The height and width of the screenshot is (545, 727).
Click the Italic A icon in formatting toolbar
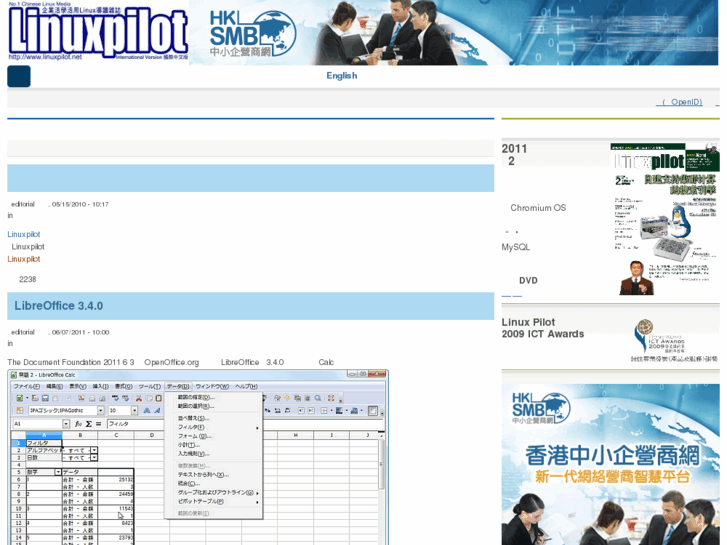pyautogui.click(x=157, y=410)
